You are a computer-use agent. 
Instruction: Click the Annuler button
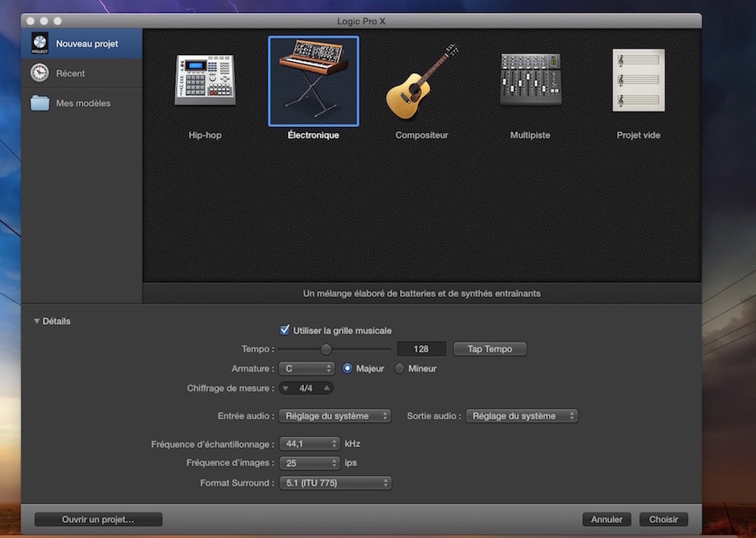coord(607,519)
